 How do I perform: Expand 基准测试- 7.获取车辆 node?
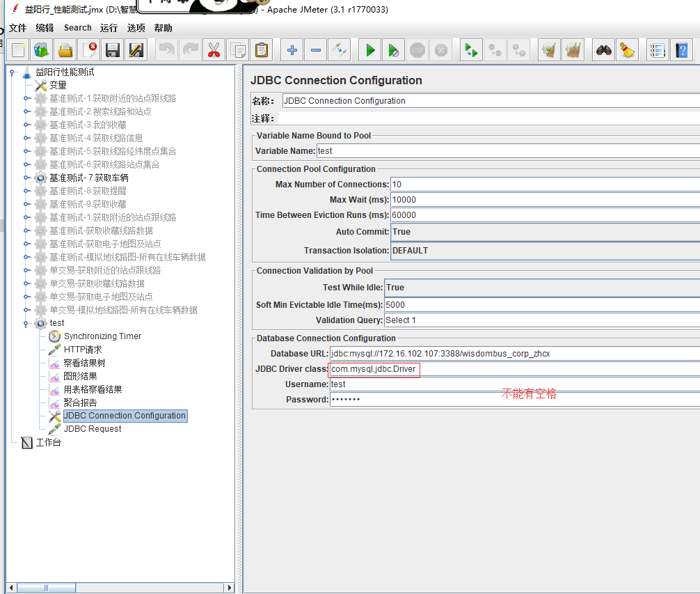26,178
